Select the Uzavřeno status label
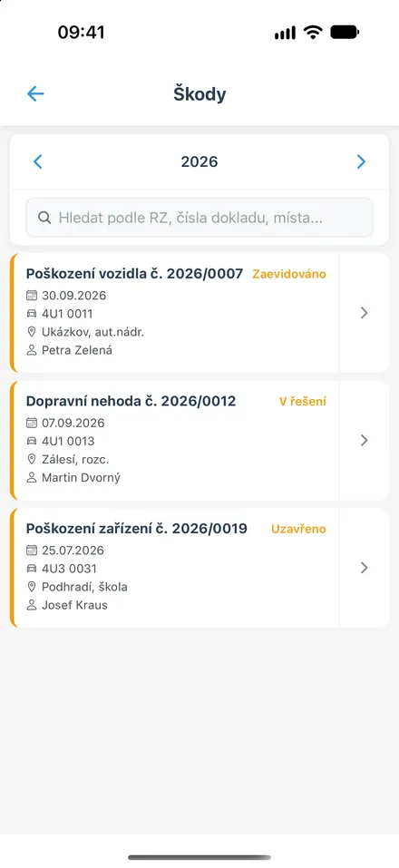This screenshot has width=399, height=868. coord(298,529)
